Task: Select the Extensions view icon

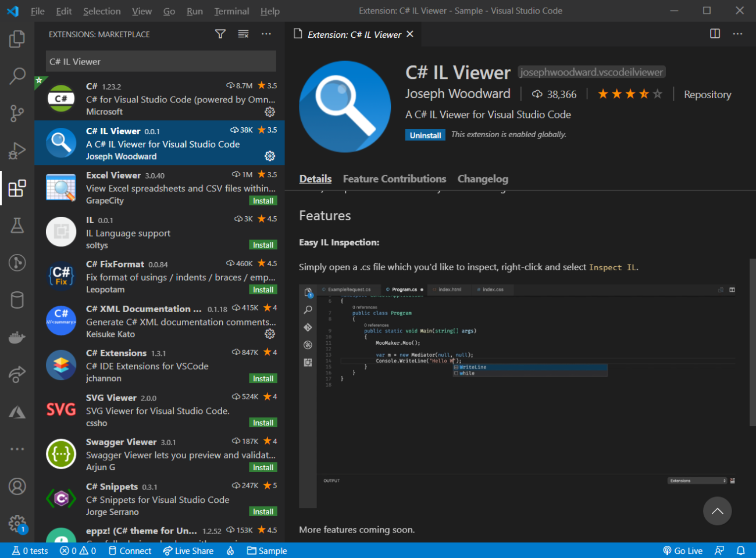Action: pos(17,188)
